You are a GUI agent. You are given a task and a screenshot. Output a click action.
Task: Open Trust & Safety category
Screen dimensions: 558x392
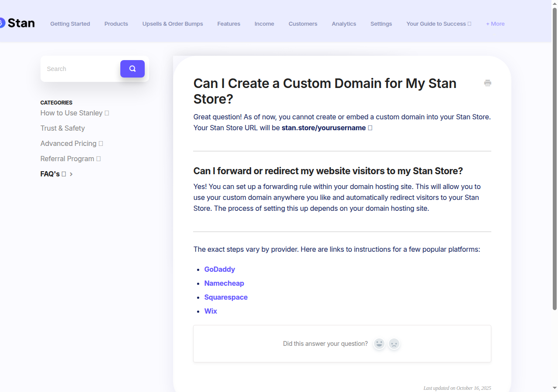pyautogui.click(x=63, y=128)
